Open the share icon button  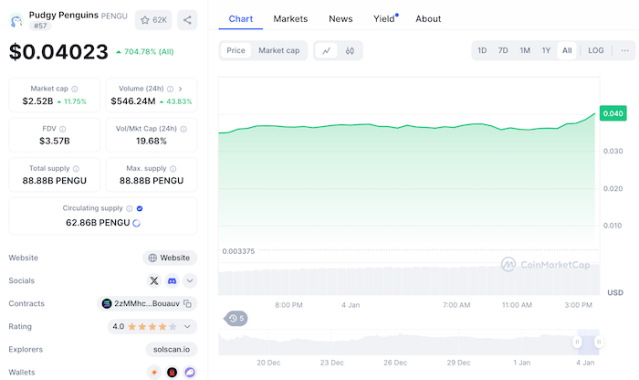point(187,20)
